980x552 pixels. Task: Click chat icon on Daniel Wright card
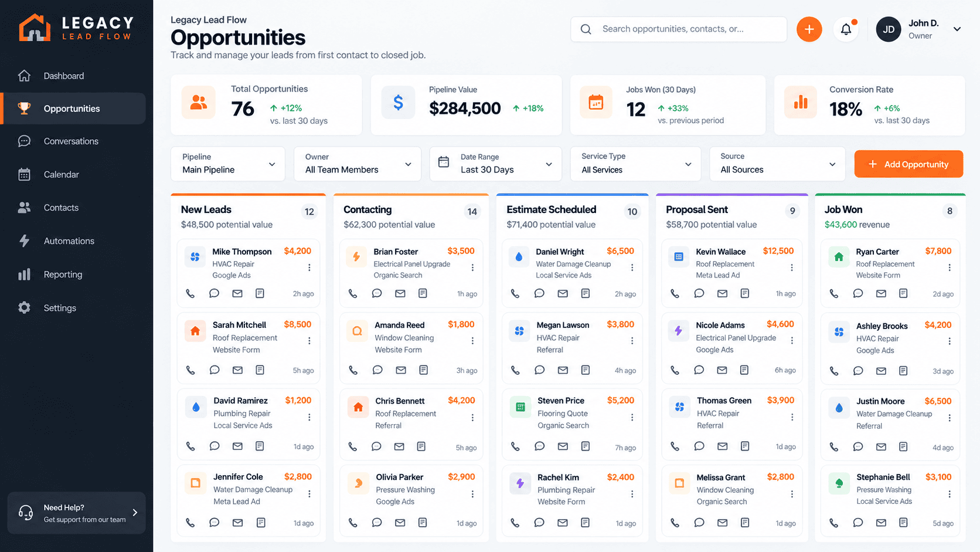539,293
